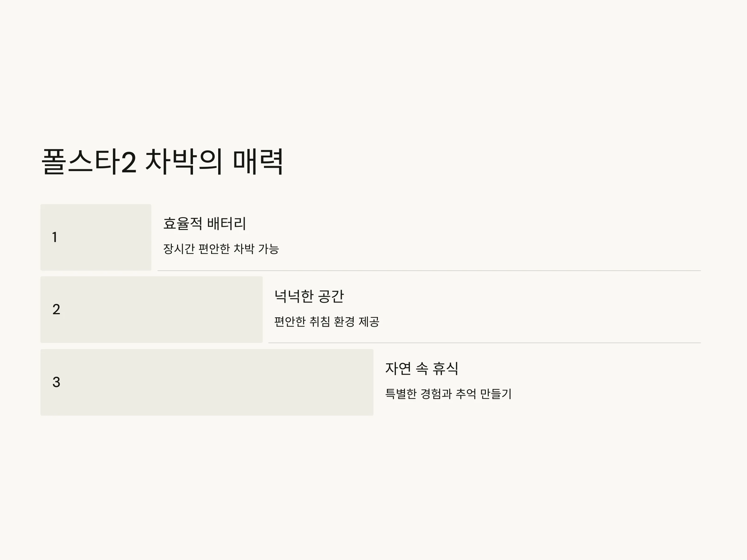This screenshot has height=560, width=747.
Task: Click the number 3 digit
Action: (x=56, y=382)
